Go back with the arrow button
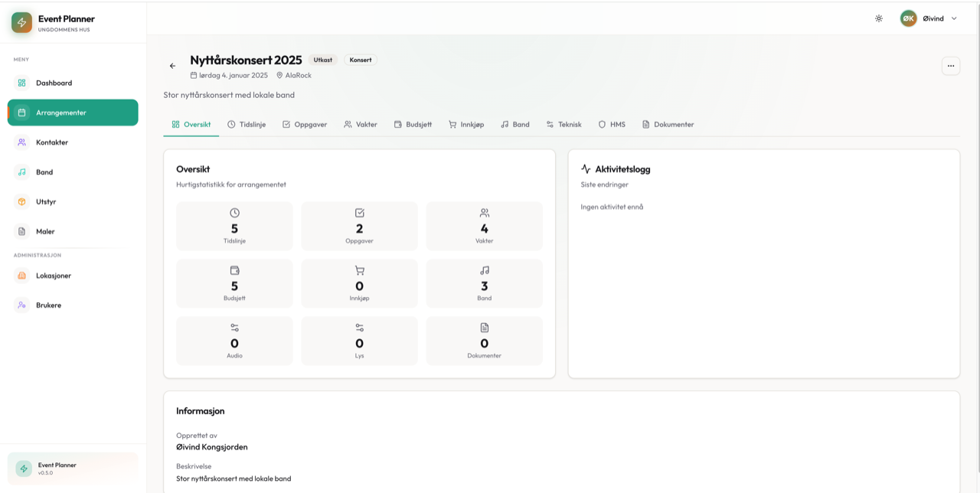980x493 pixels. point(172,66)
